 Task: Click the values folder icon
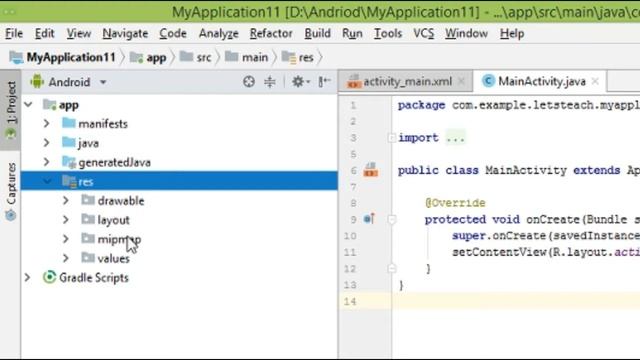(88, 258)
